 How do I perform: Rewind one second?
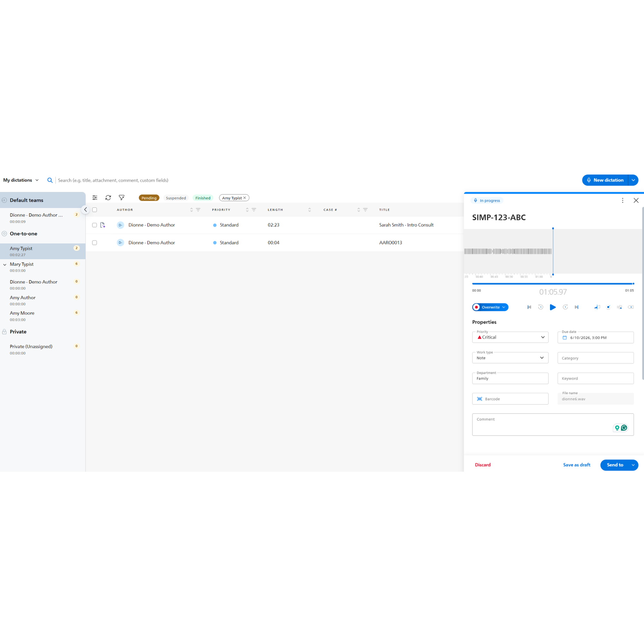pos(541,307)
